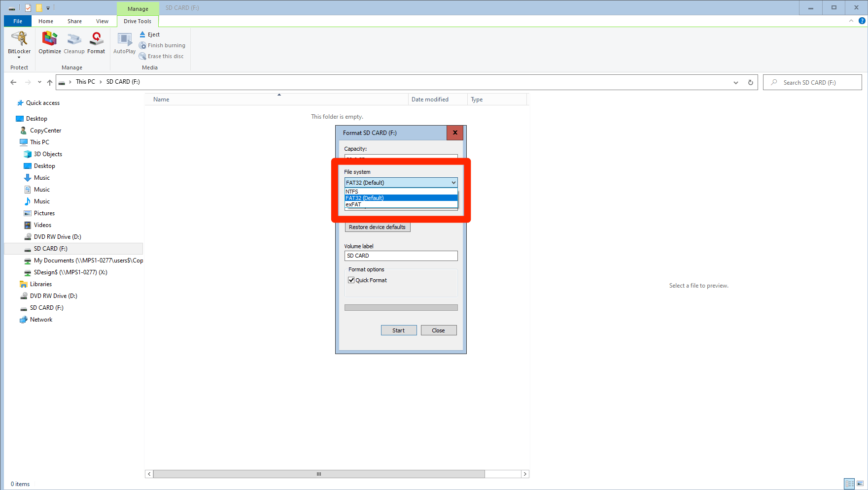868x490 pixels.
Task: Uncheck the Quick Format option
Action: pyautogui.click(x=351, y=280)
